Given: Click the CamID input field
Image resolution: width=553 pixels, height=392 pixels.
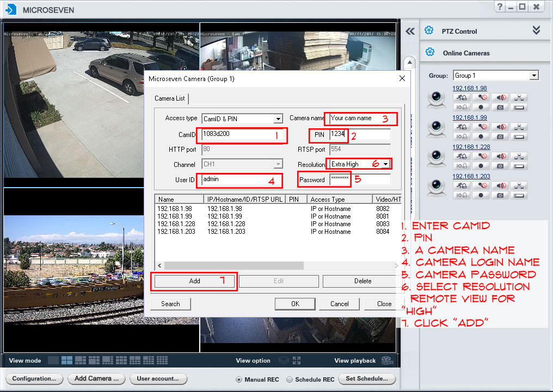Looking at the screenshot, I should coord(243,134).
